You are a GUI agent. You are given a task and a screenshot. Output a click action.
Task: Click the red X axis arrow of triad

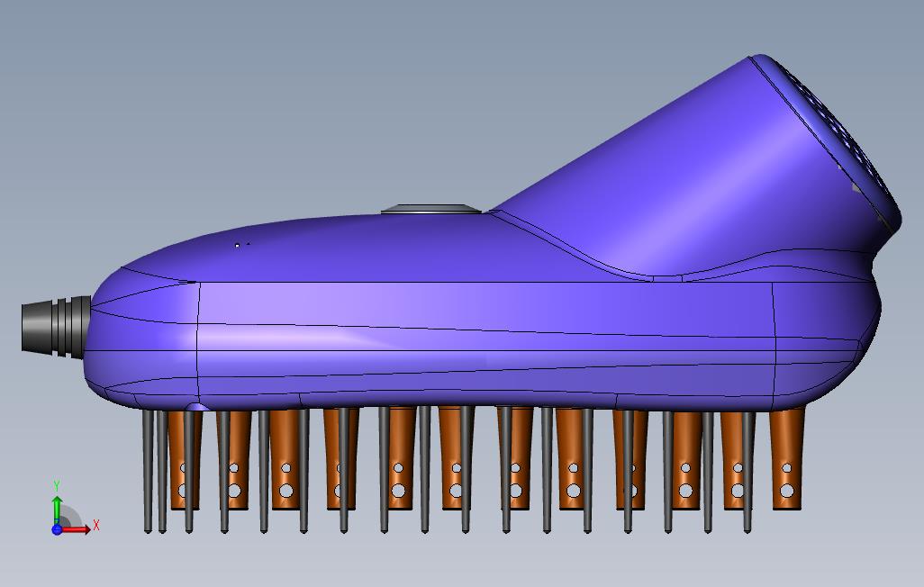pos(76,529)
